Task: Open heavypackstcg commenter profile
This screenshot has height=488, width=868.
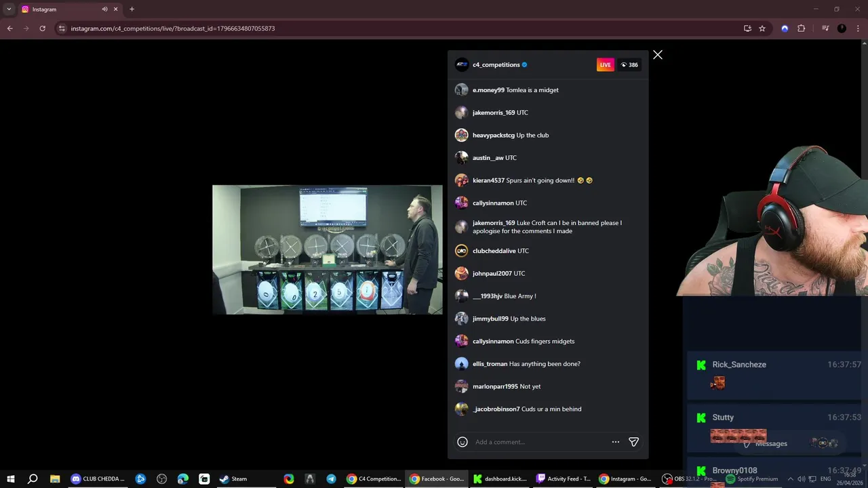Action: point(494,136)
